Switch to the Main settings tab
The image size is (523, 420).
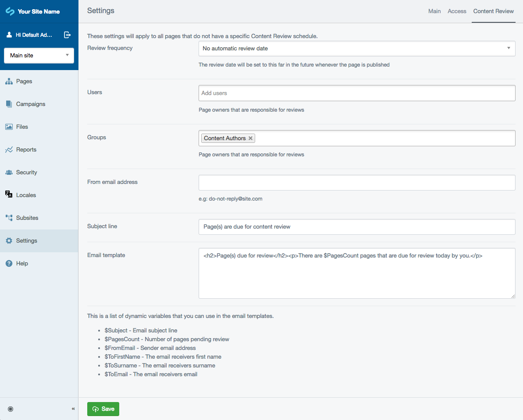point(434,11)
